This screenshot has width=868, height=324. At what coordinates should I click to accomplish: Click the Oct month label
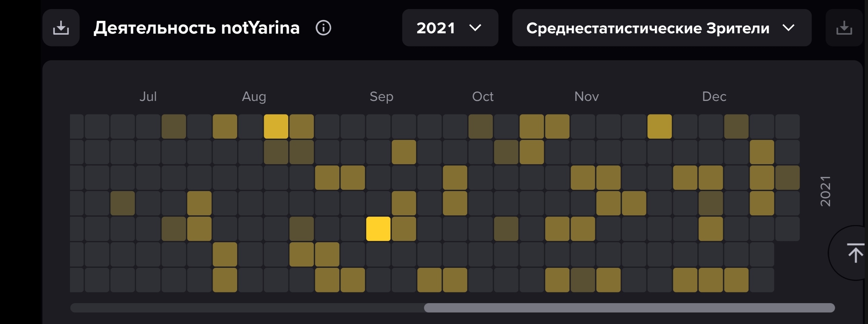click(483, 97)
